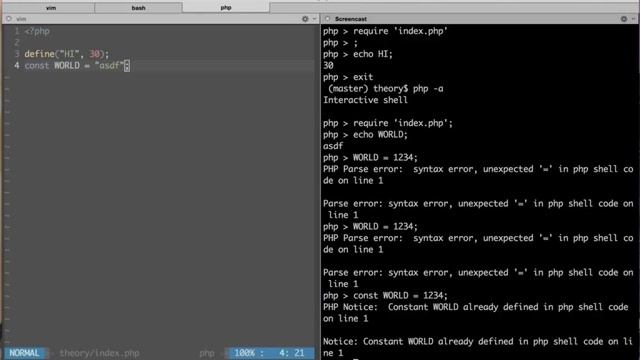
Task: Click the '<?php' opening tag on line 1
Action: pyautogui.click(x=37, y=31)
